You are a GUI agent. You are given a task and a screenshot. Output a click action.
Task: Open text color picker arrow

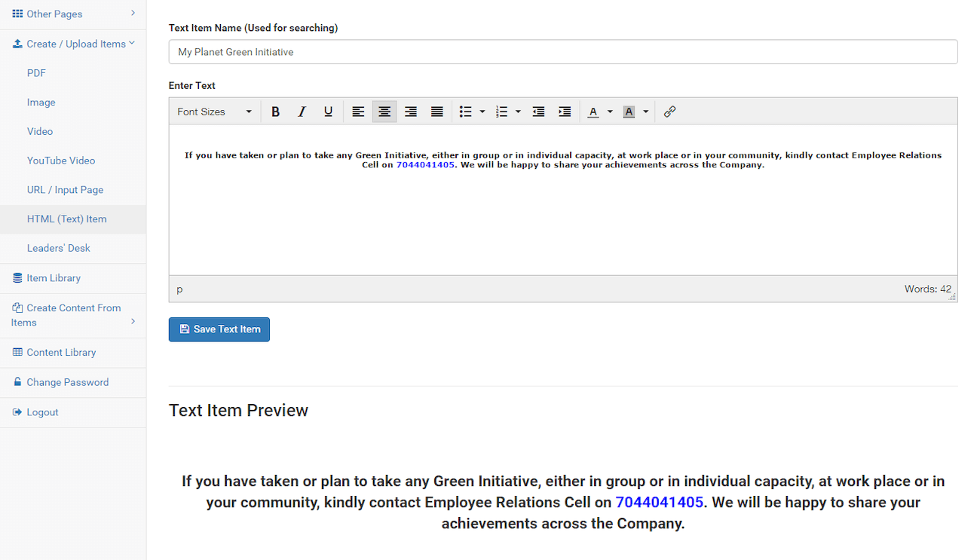[610, 112]
